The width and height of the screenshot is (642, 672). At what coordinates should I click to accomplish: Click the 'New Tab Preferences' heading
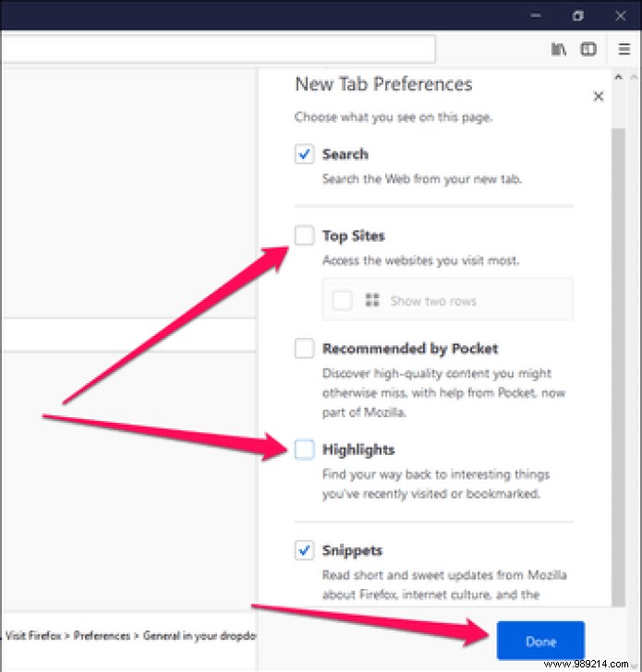[384, 84]
